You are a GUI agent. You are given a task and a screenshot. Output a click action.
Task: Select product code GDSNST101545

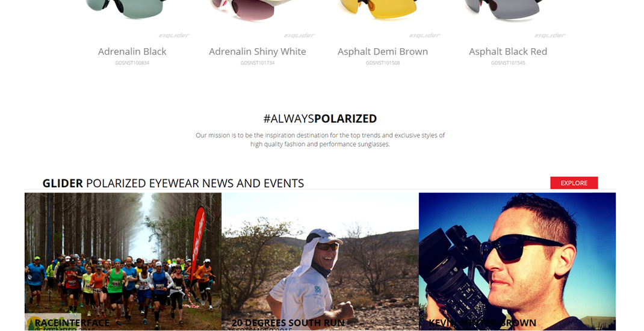pyautogui.click(x=508, y=63)
